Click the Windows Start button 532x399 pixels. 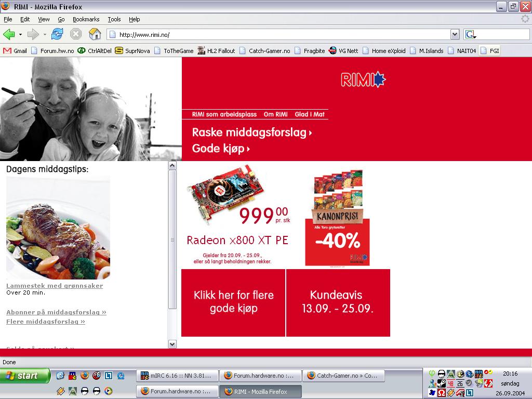(x=25, y=376)
